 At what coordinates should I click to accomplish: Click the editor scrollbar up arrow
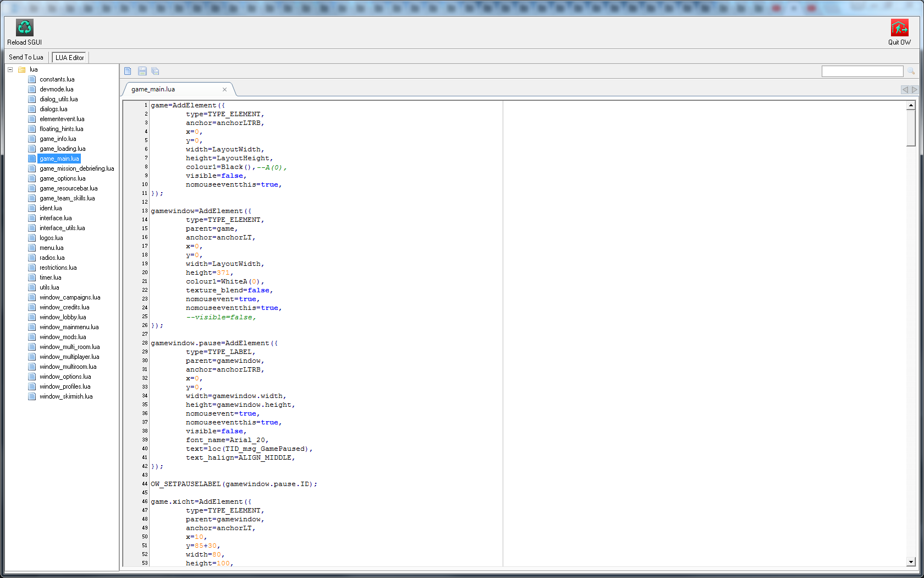911,105
